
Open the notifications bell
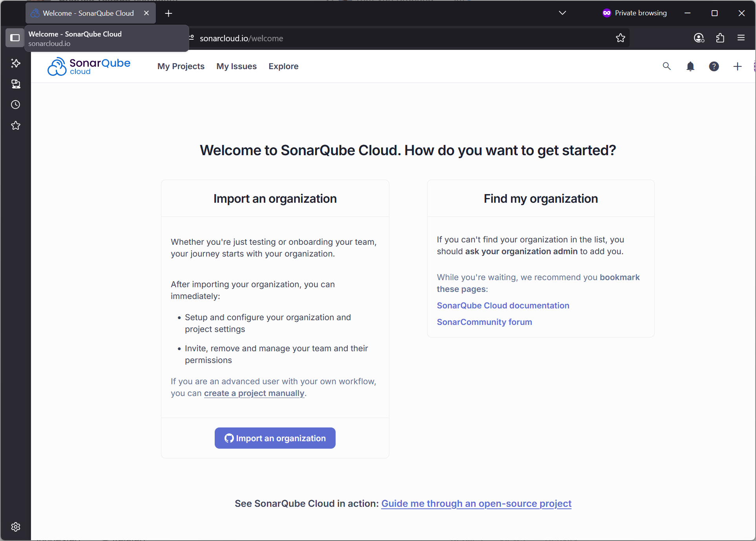690,66
